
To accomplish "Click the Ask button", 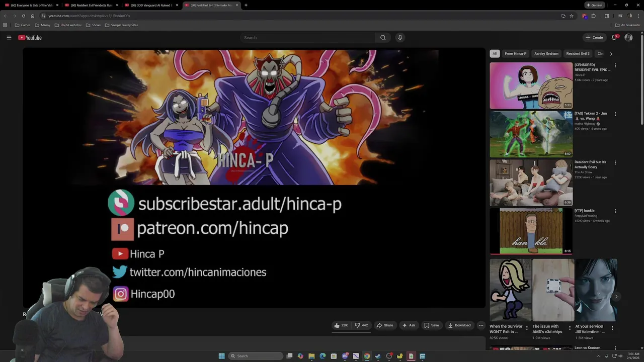I will click(409, 325).
